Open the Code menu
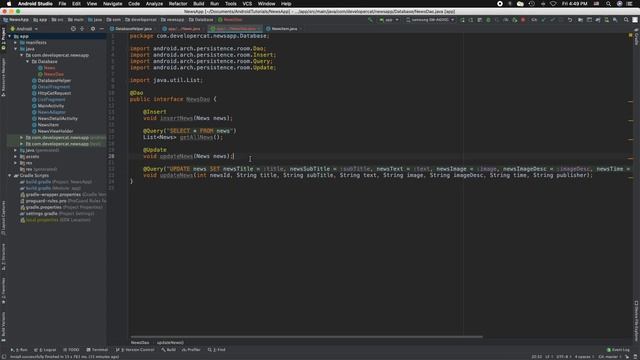The width and height of the screenshot is (640, 360). (x=134, y=4)
